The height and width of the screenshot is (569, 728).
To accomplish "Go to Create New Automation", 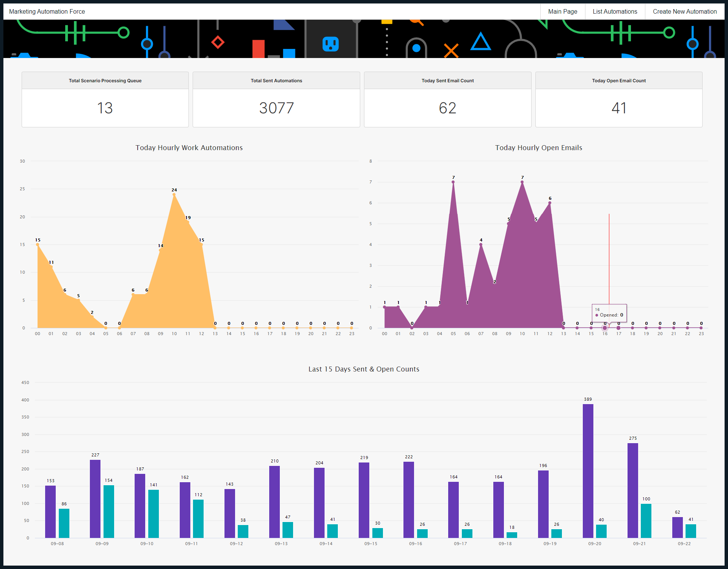I will click(x=685, y=11).
